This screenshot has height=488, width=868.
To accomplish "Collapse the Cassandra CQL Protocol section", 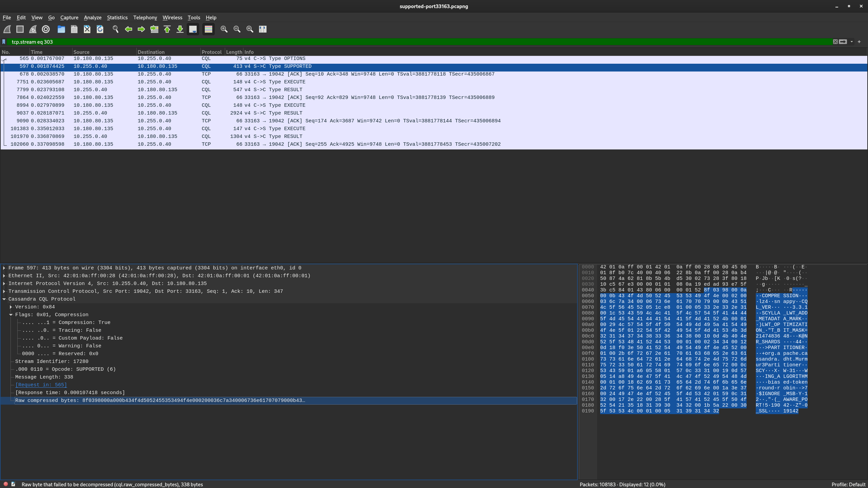I will click(4, 299).
